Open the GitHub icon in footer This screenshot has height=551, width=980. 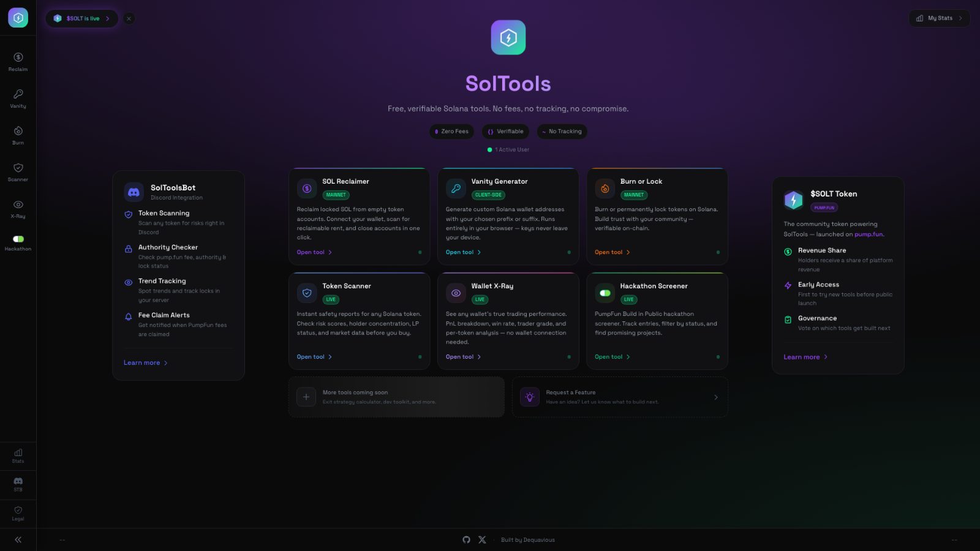[x=466, y=540]
